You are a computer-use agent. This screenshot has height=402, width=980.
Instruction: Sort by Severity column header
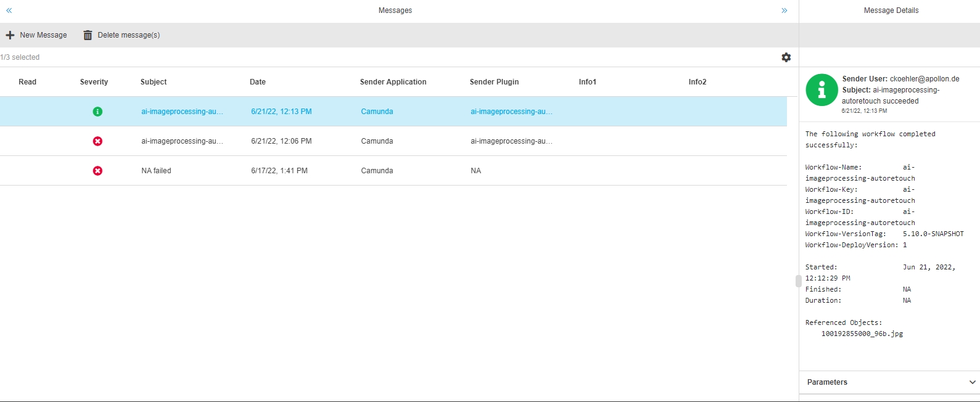click(94, 82)
